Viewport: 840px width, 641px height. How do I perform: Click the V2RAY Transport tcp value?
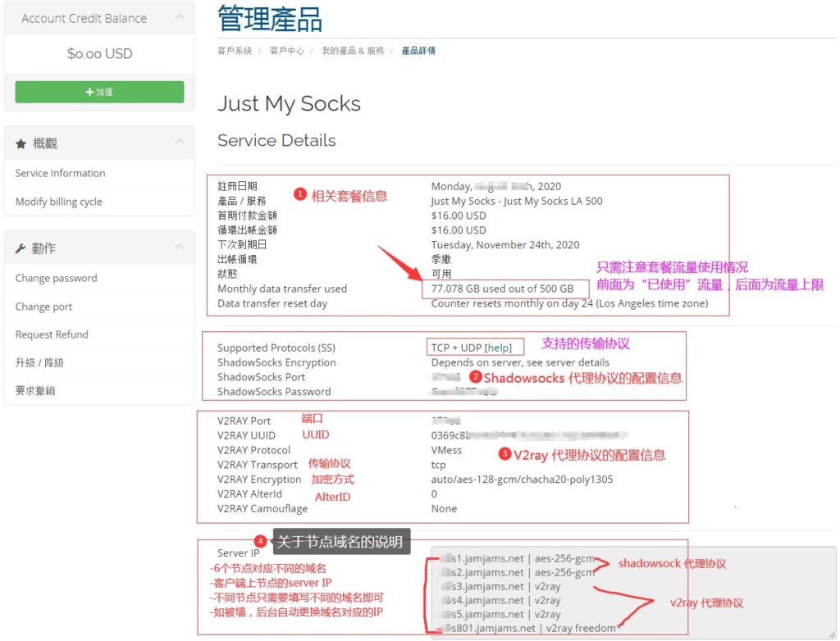pos(438,465)
